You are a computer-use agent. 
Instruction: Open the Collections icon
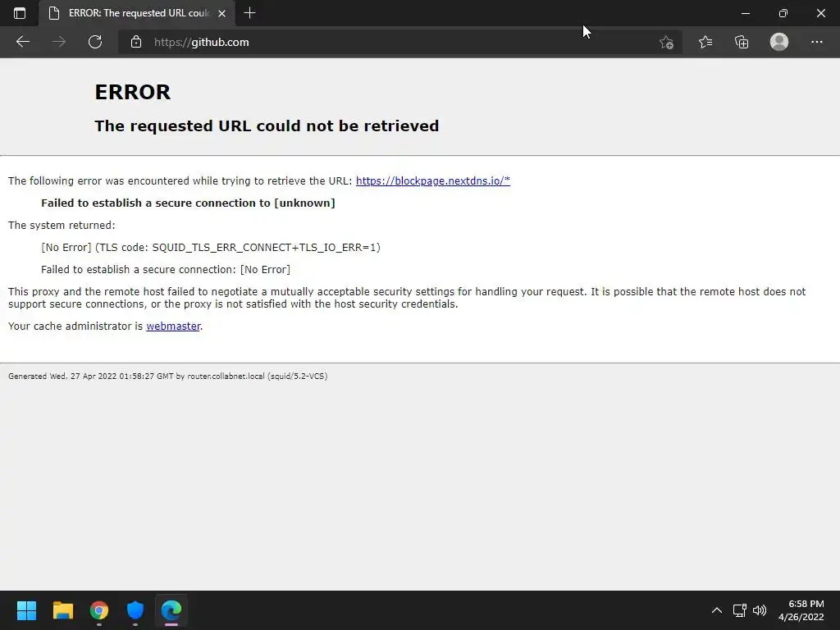point(742,42)
